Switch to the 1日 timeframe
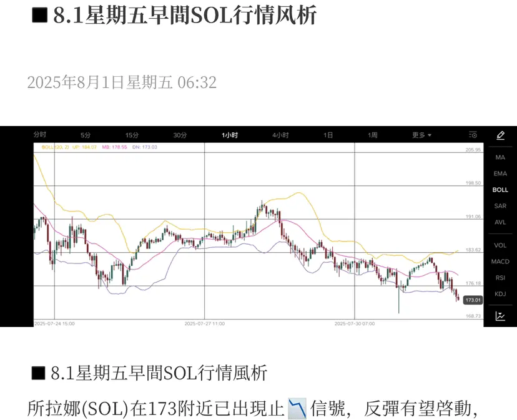Image resolution: width=517 pixels, height=420 pixels. 328,135
